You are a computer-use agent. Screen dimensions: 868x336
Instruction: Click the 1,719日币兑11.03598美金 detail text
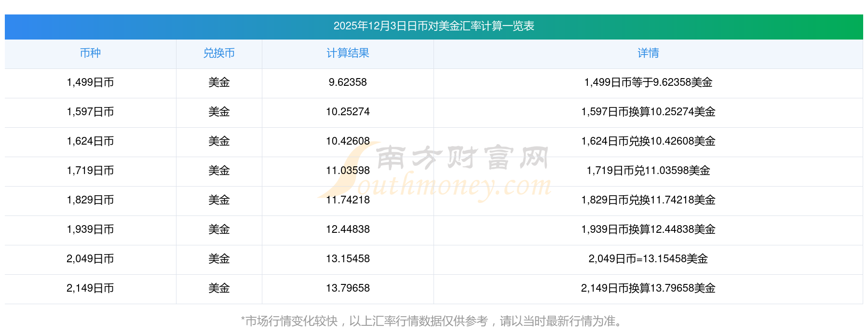[x=648, y=171]
